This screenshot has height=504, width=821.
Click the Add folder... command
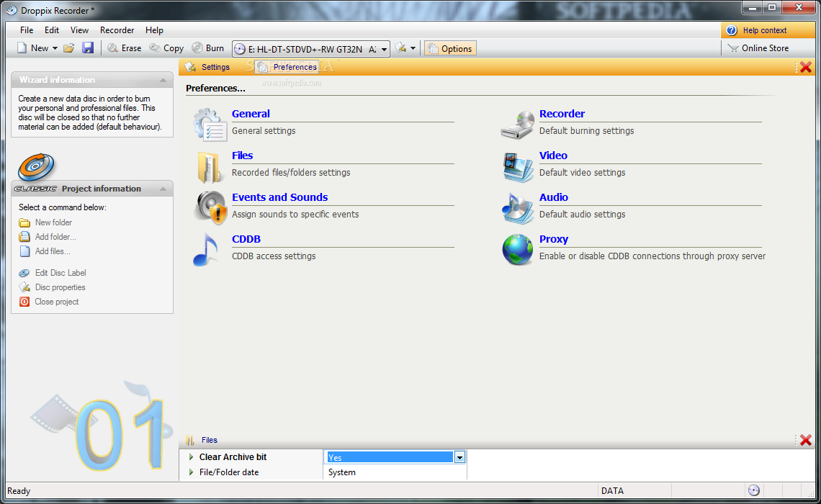(x=48, y=237)
